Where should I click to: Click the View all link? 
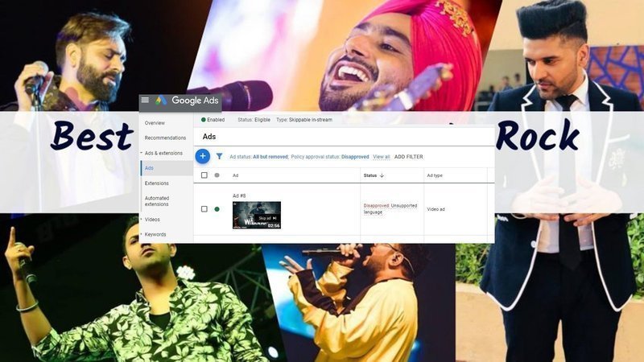[381, 157]
